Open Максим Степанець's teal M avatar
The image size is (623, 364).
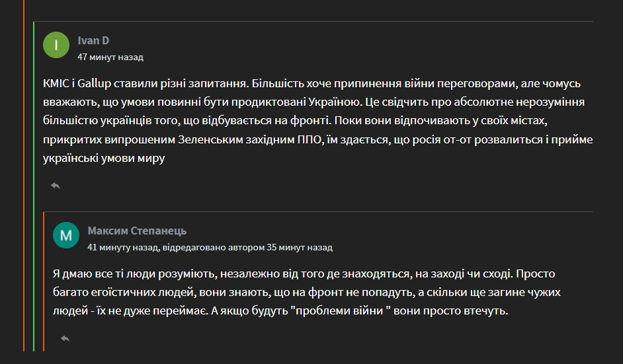pyautogui.click(x=66, y=235)
